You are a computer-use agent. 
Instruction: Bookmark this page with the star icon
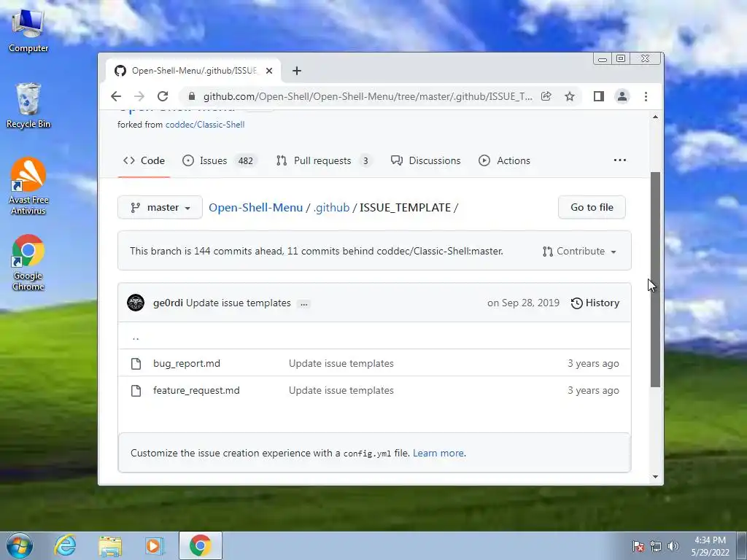click(569, 97)
